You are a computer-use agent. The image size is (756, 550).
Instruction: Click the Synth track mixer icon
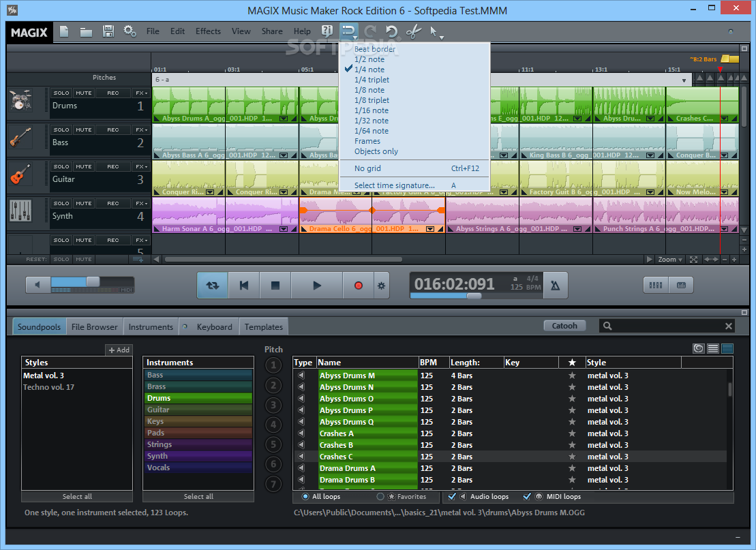point(20,211)
